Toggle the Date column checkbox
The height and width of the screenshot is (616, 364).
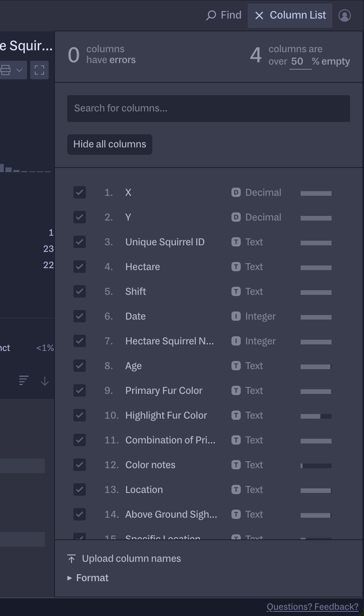(80, 316)
